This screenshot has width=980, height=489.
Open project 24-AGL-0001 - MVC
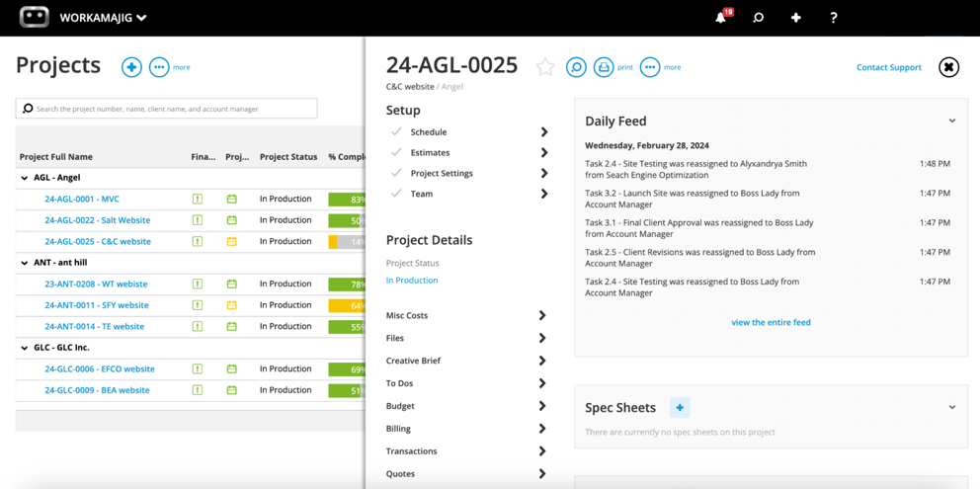pyautogui.click(x=82, y=199)
